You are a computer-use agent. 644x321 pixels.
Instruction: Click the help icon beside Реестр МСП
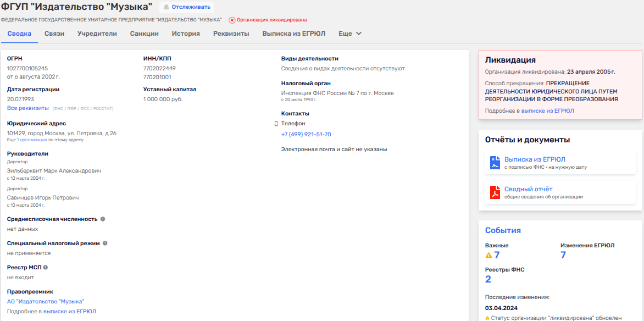point(46,267)
